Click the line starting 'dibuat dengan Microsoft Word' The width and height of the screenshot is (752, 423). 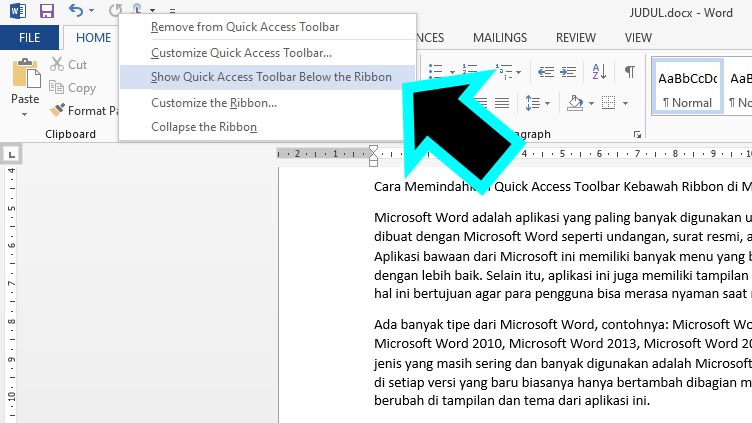[x=563, y=236]
